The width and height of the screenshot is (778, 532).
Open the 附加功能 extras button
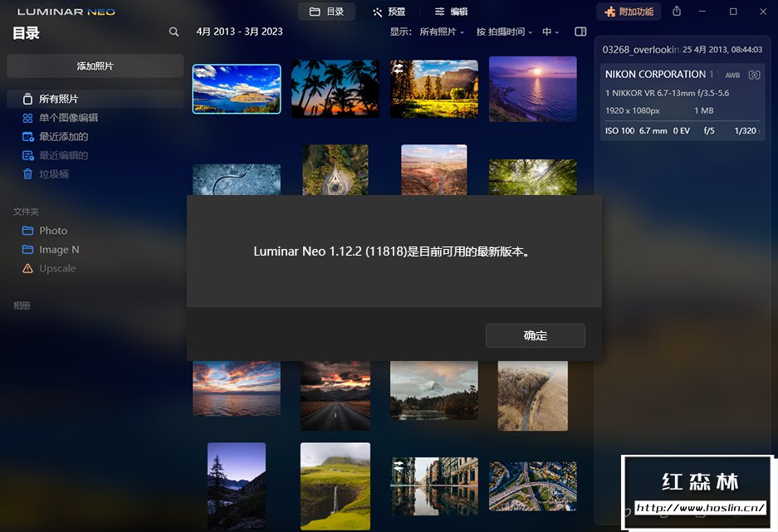click(629, 12)
